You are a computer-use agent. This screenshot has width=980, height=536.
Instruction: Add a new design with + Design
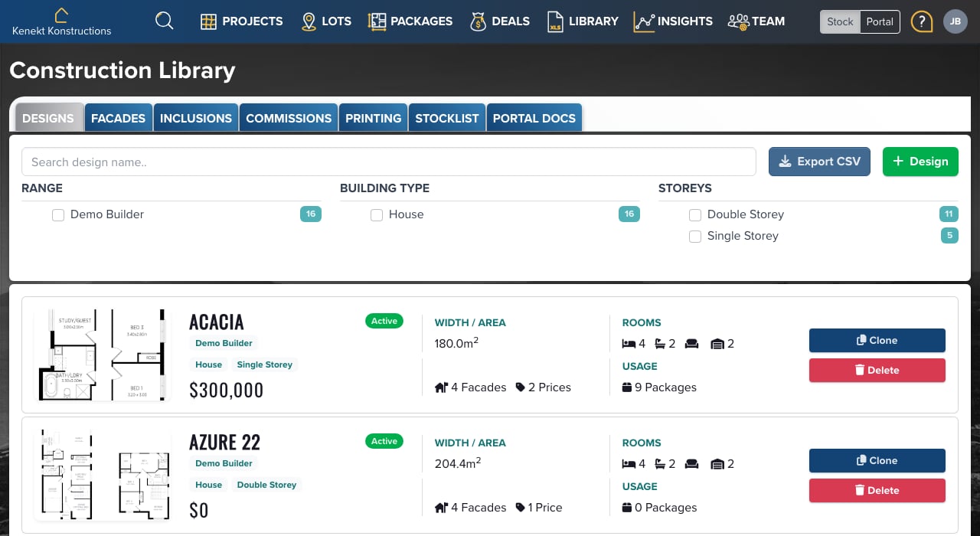pyautogui.click(x=920, y=162)
